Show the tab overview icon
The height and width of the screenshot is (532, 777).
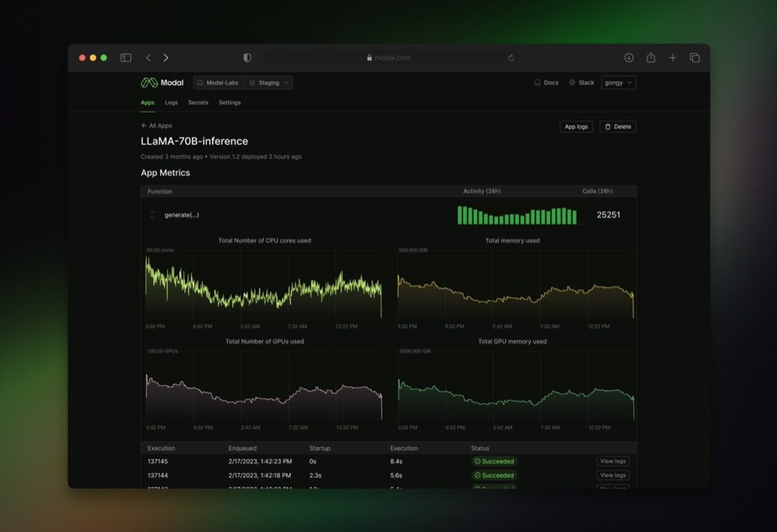(x=695, y=57)
